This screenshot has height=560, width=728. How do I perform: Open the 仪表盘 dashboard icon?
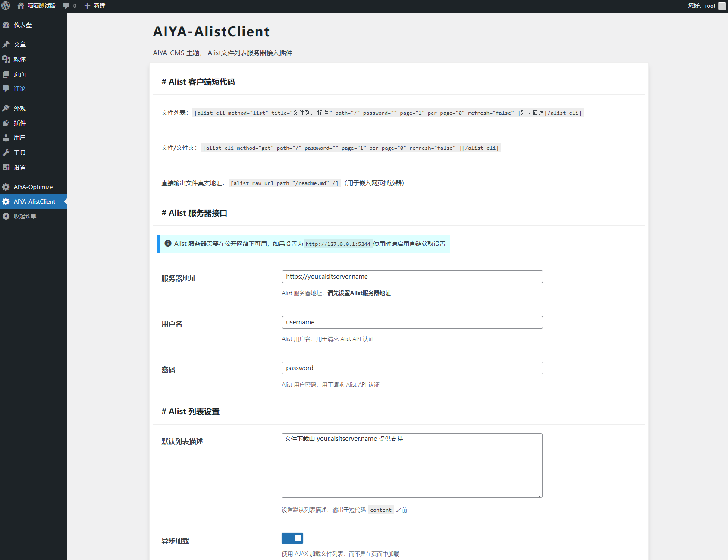[x=6, y=25]
